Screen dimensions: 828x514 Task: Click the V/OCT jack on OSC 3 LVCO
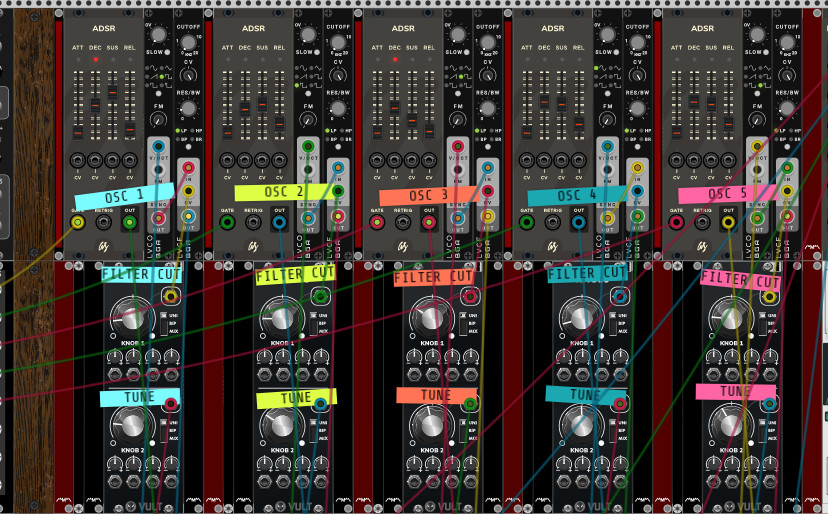(x=457, y=146)
